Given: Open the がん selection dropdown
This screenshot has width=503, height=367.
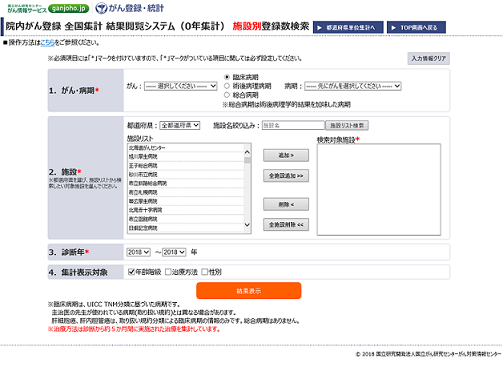Looking at the screenshot, I should (181, 86).
